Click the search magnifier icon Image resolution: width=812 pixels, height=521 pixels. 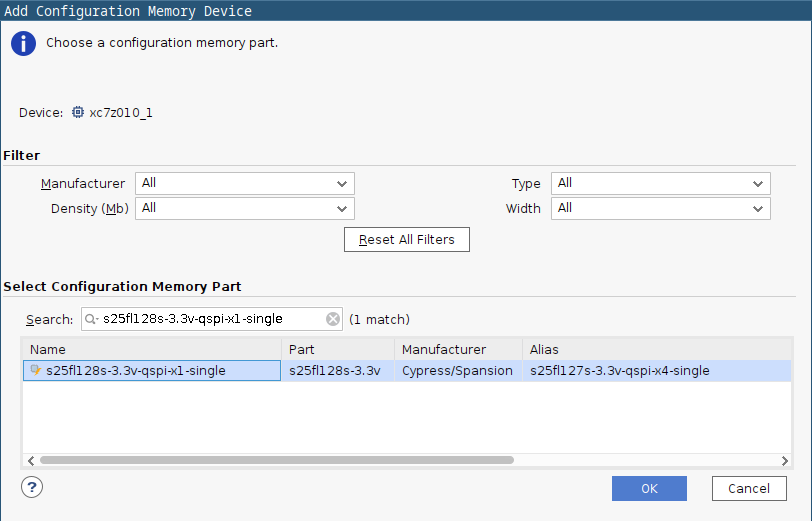coord(91,319)
